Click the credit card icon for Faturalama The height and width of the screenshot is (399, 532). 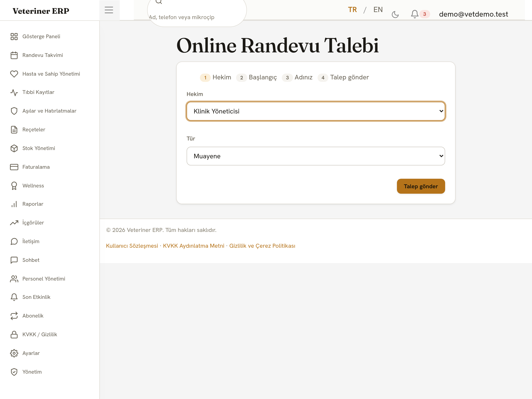coord(14,167)
